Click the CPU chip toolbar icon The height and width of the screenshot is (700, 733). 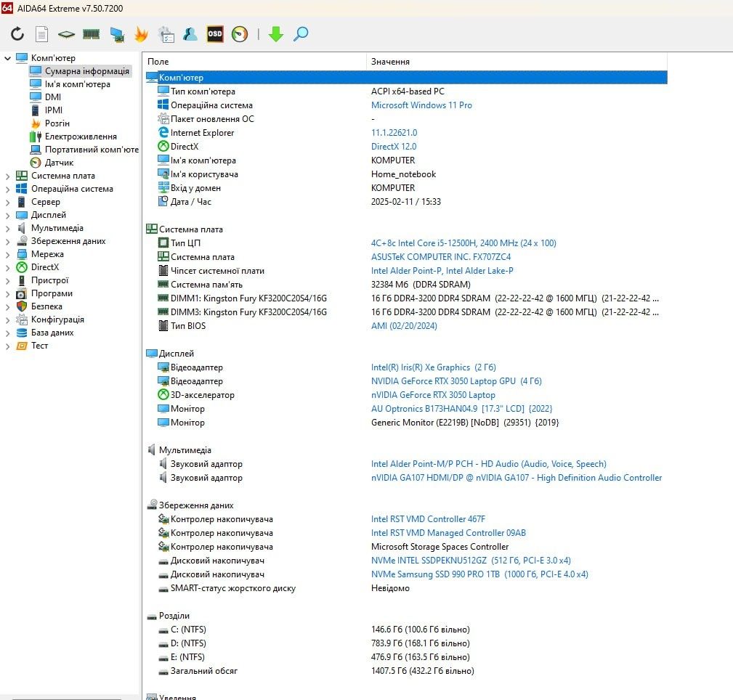[66, 34]
